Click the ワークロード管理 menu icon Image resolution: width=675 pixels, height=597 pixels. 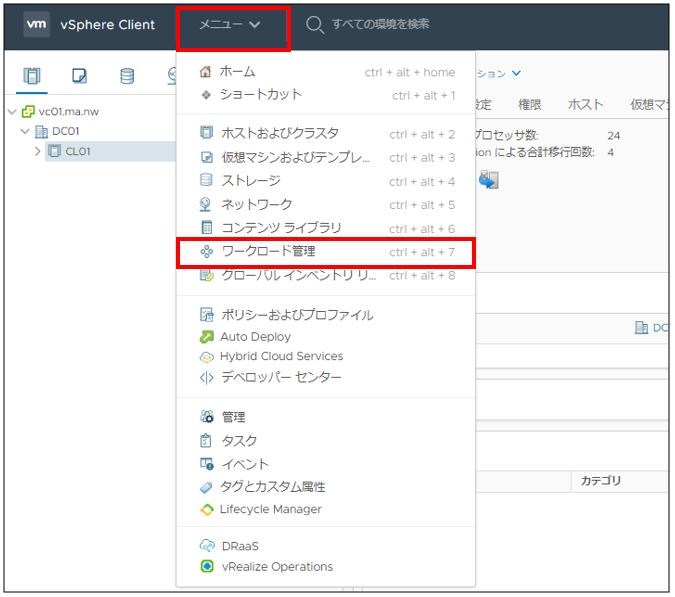(x=207, y=252)
